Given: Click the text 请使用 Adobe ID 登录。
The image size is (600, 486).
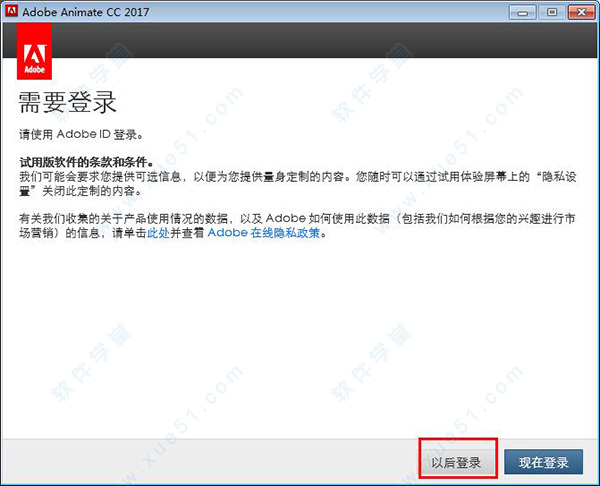Looking at the screenshot, I should click(81, 134).
